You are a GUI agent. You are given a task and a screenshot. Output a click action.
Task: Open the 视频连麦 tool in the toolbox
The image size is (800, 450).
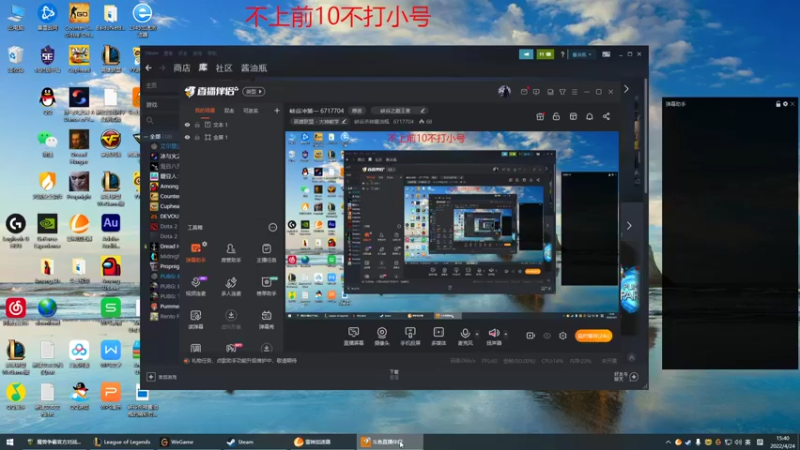[196, 286]
